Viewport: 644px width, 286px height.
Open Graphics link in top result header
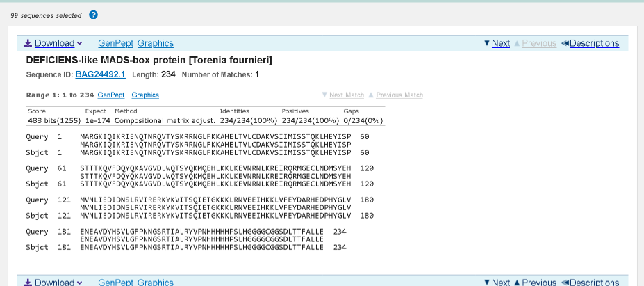155,43
